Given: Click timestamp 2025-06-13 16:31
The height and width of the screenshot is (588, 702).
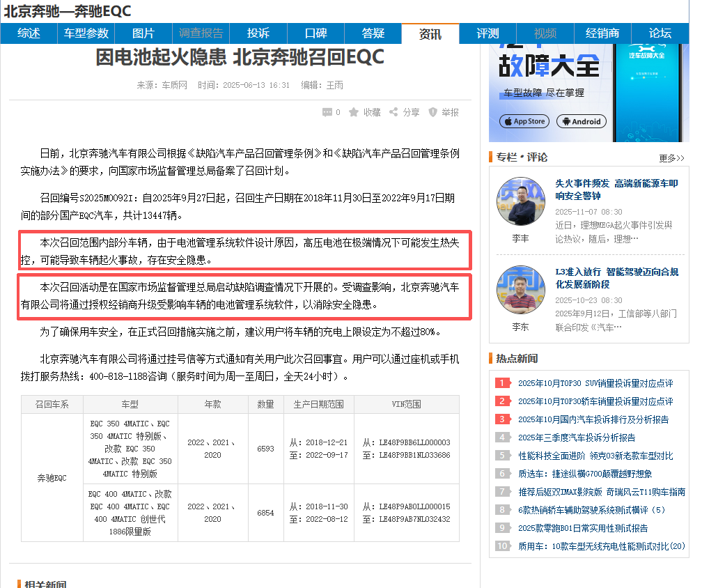Looking at the screenshot, I should coord(256,85).
